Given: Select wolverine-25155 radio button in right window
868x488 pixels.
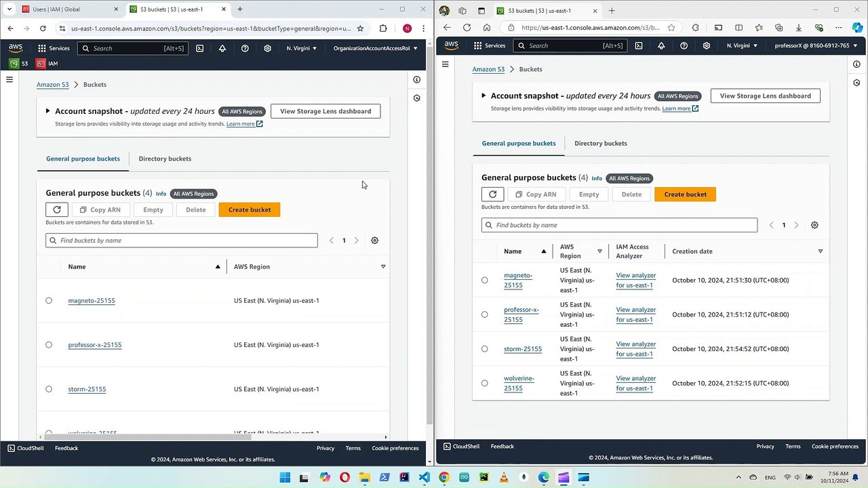Looking at the screenshot, I should point(484,383).
